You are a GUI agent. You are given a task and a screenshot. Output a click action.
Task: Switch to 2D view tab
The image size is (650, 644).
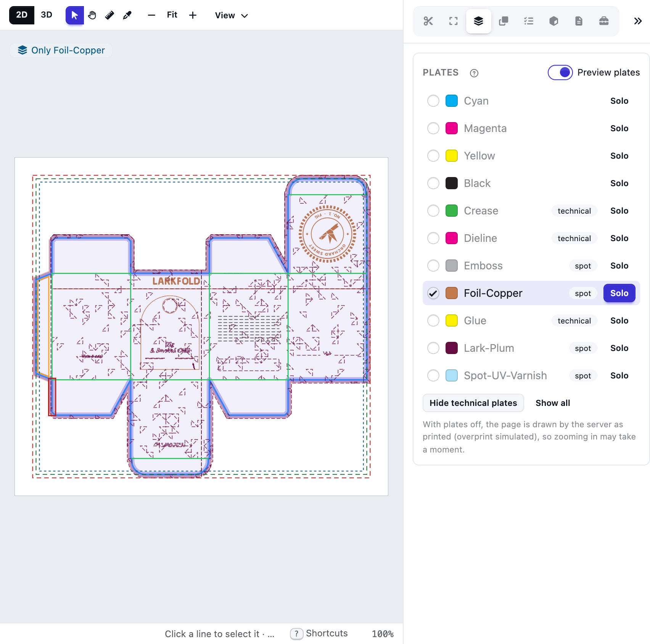coord(22,15)
